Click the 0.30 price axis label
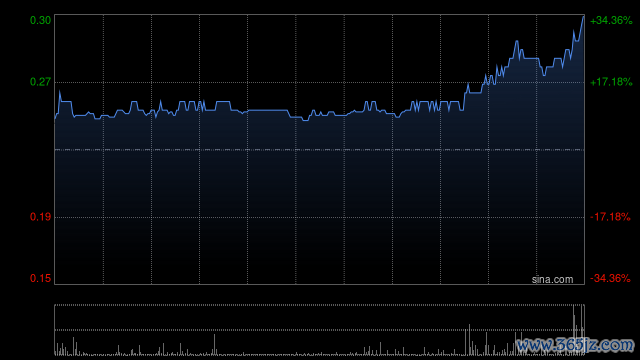Screen dimensions: 640x360 (x=40, y=20)
